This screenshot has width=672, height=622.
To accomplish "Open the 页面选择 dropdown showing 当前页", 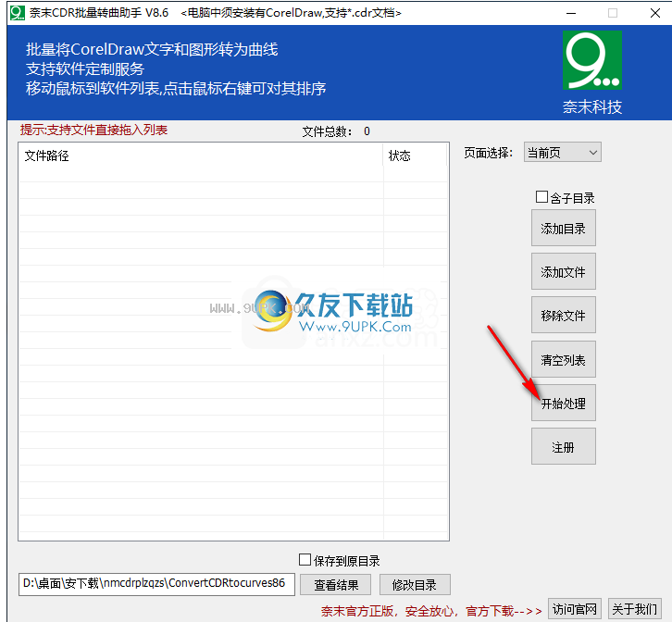I will click(x=562, y=152).
